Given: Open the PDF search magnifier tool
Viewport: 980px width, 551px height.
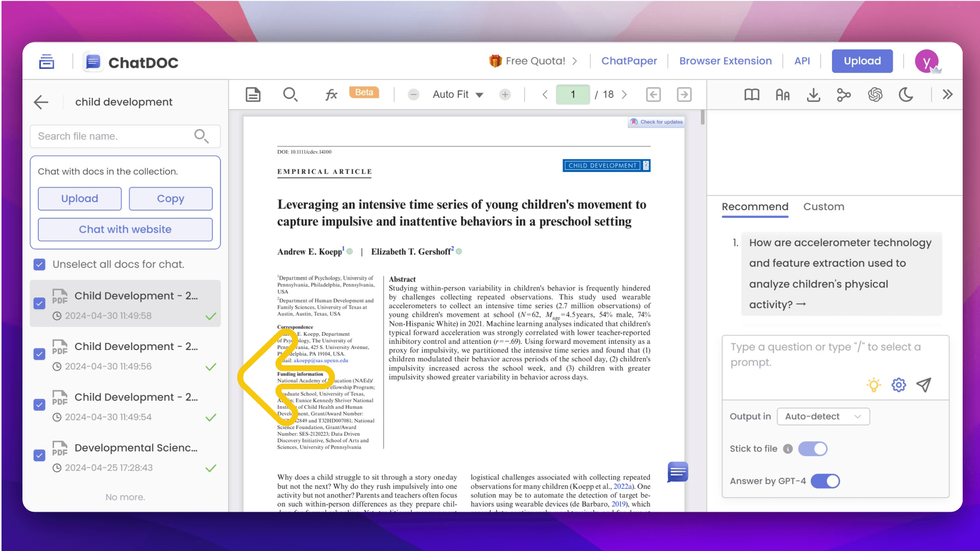Looking at the screenshot, I should pos(290,94).
